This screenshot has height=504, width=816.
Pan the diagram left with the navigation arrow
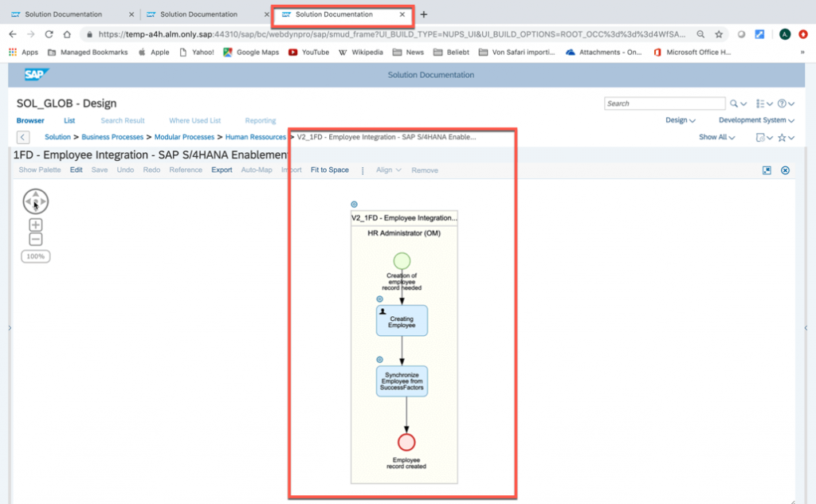[x=28, y=201]
